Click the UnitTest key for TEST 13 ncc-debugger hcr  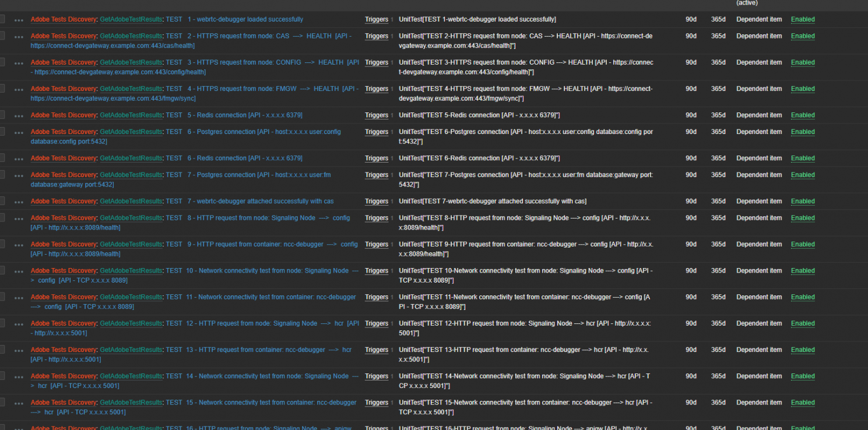[524, 354]
